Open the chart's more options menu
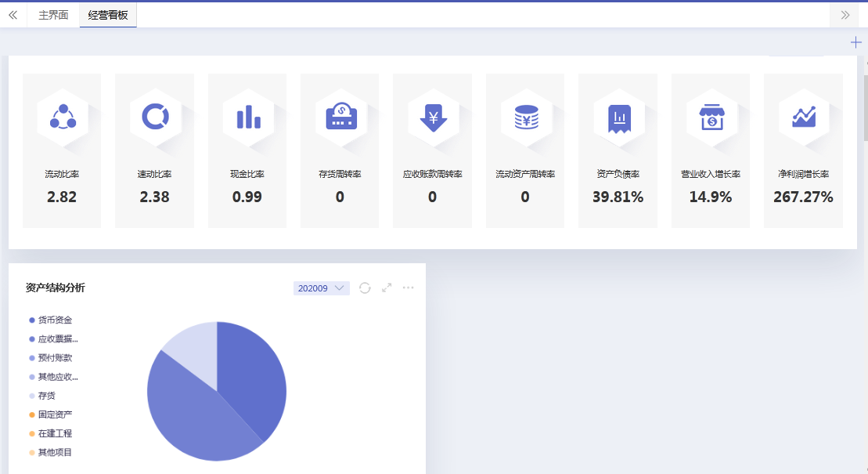This screenshot has width=868, height=474. click(408, 288)
